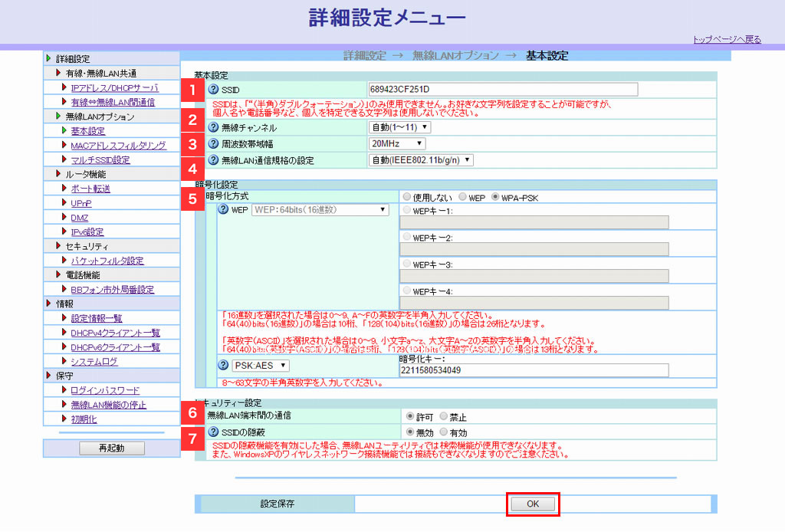
Task: Open the 無線チャンネル dropdown
Action: pyautogui.click(x=399, y=127)
